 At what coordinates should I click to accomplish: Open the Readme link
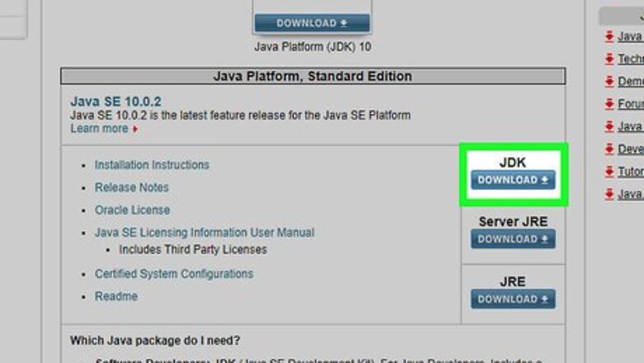[116, 296]
